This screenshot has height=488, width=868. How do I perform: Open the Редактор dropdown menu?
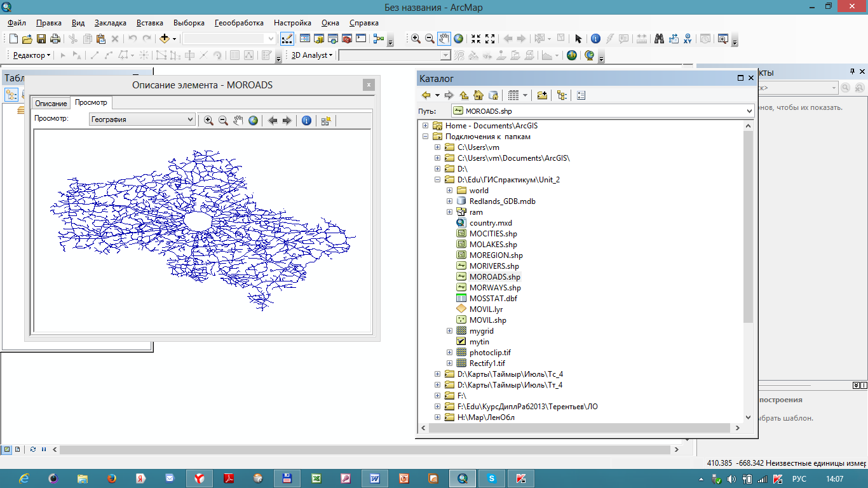coord(32,55)
